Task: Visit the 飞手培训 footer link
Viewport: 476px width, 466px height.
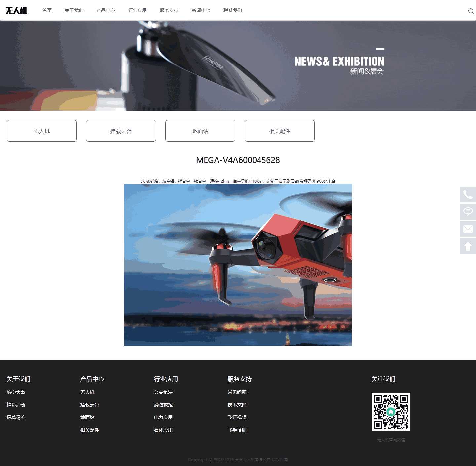Action: pyautogui.click(x=237, y=430)
